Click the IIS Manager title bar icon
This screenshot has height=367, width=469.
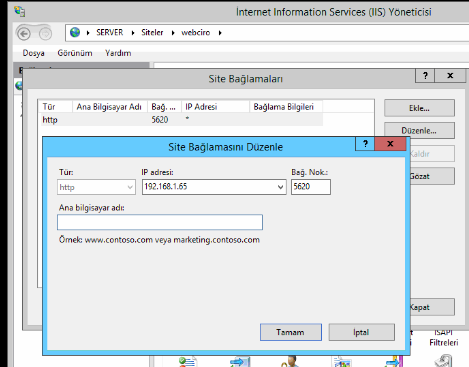[x=20, y=11]
